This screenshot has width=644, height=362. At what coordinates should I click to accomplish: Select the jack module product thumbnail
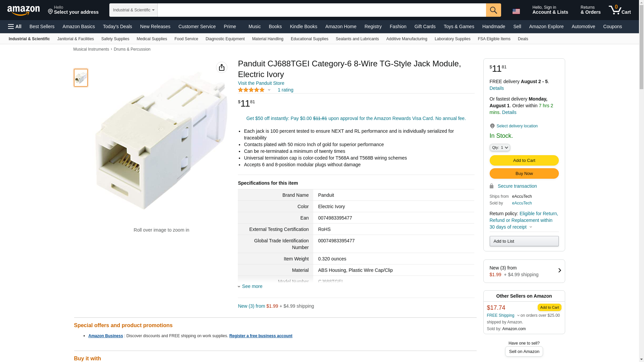81,78
